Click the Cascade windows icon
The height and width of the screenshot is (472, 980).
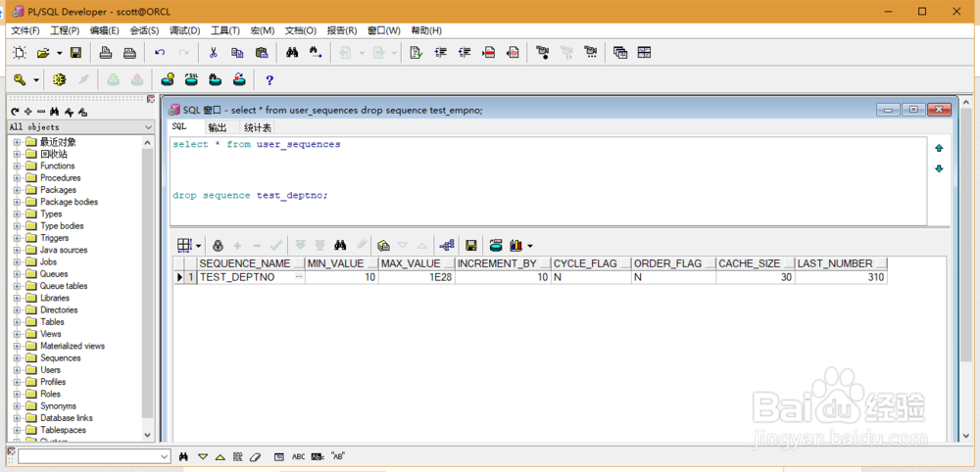620,53
